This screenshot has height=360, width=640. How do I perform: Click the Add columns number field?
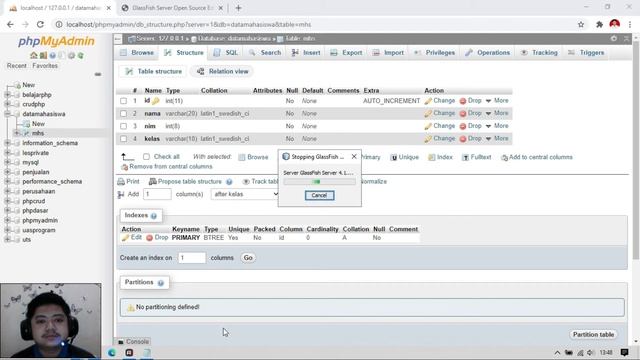coord(157,194)
